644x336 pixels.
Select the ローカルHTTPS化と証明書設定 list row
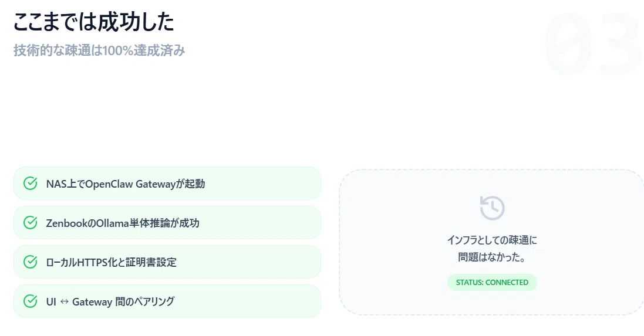(167, 262)
